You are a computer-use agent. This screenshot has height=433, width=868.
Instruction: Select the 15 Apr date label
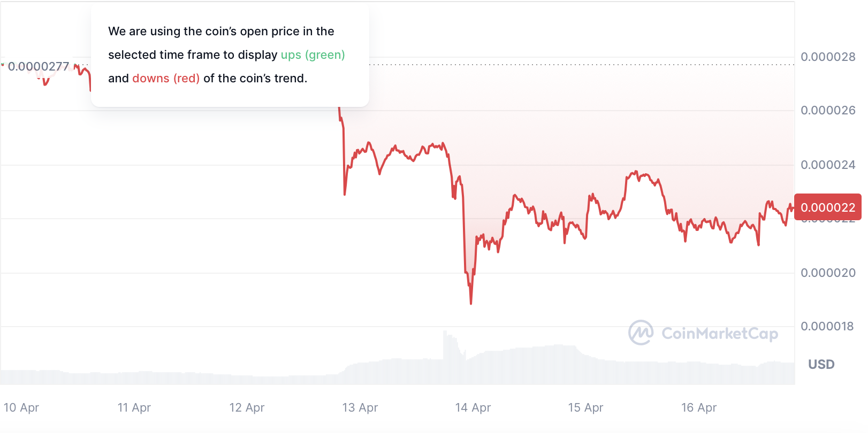click(x=585, y=407)
